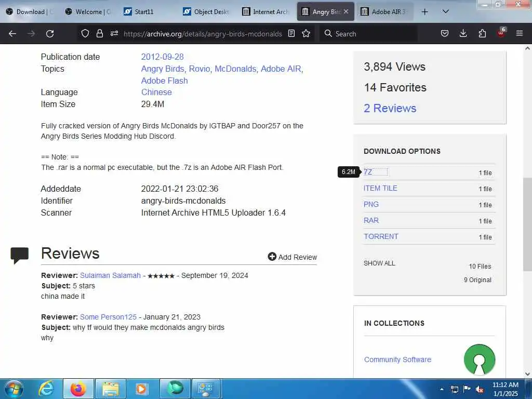Open reviewer Sulaiman Salamah's profile

click(110, 275)
